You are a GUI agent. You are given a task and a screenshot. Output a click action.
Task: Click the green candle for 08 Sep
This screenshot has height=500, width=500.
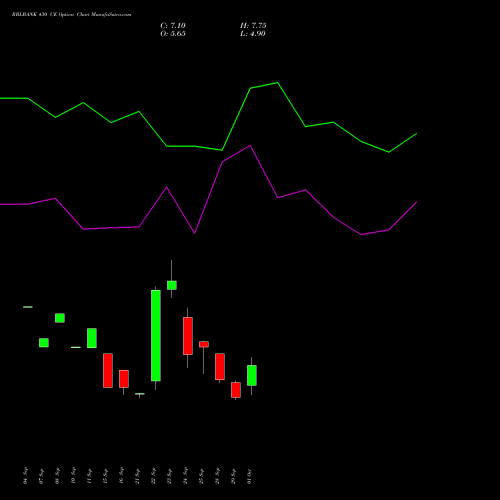60,318
